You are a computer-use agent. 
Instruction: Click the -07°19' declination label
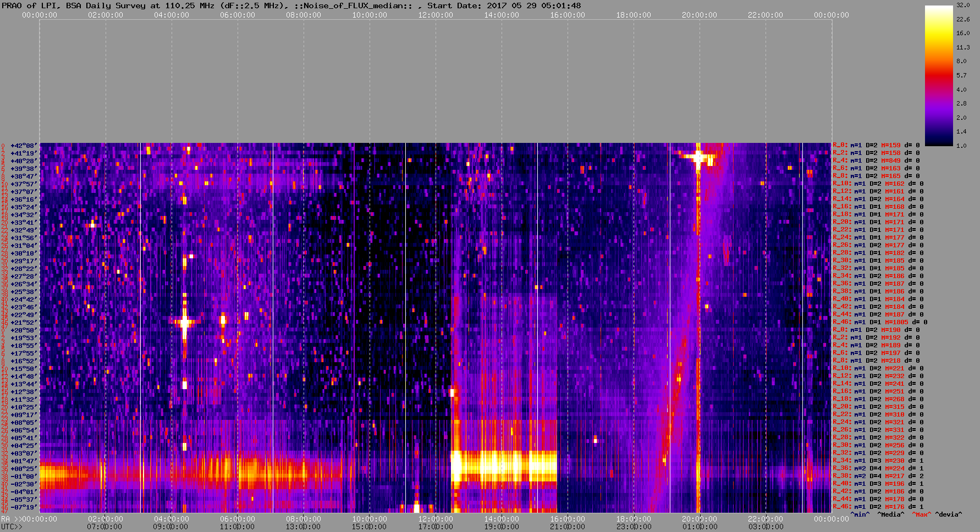23,507
